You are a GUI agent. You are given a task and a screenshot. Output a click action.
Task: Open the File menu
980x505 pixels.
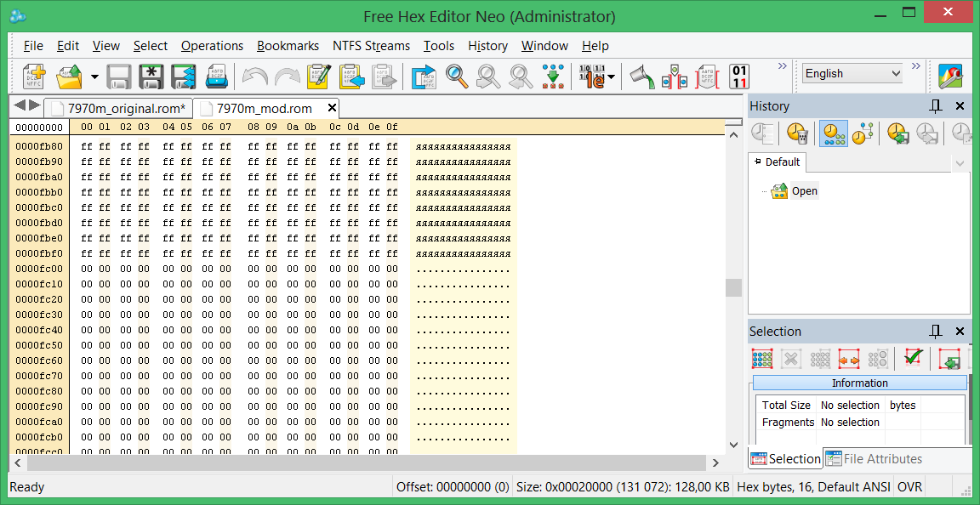coord(33,46)
